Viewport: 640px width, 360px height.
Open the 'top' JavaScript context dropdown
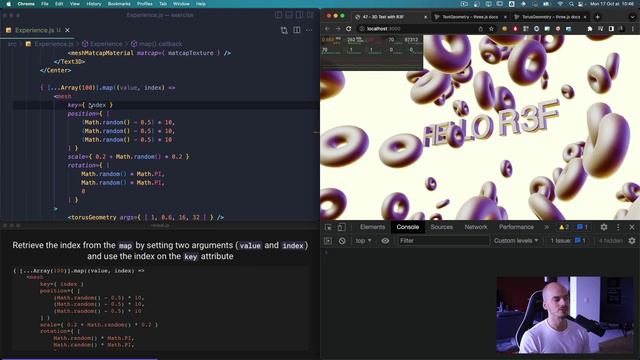point(363,241)
